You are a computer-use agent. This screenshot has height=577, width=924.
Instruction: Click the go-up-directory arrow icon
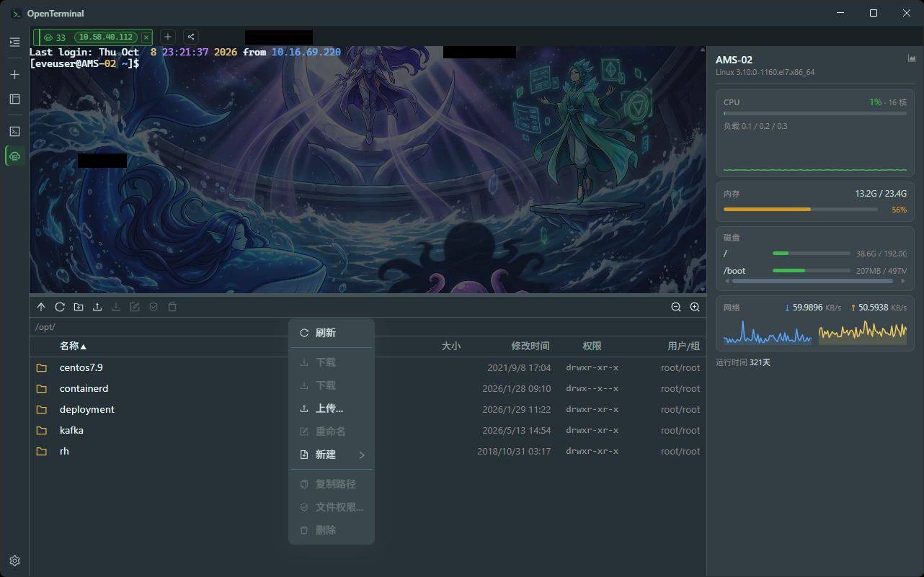pos(41,307)
